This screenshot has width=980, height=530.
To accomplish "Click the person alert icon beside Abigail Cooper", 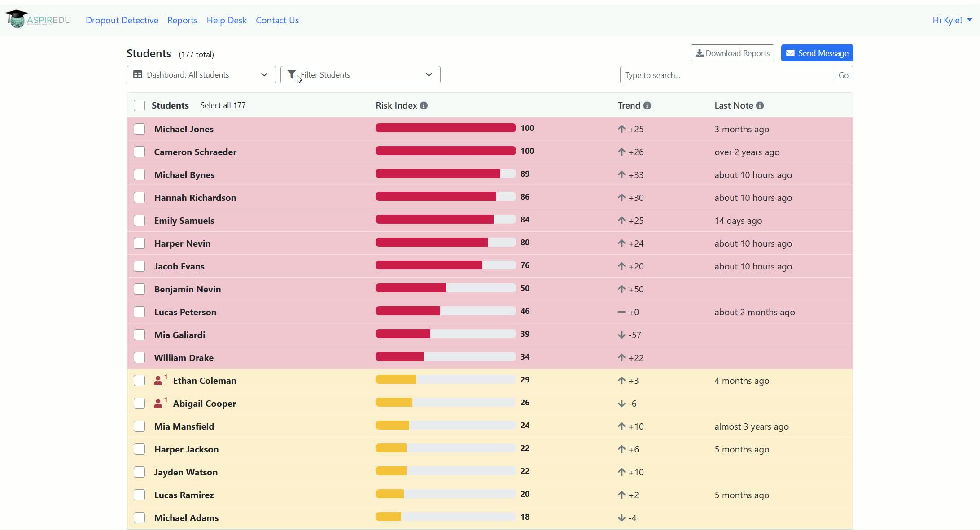I will point(160,403).
